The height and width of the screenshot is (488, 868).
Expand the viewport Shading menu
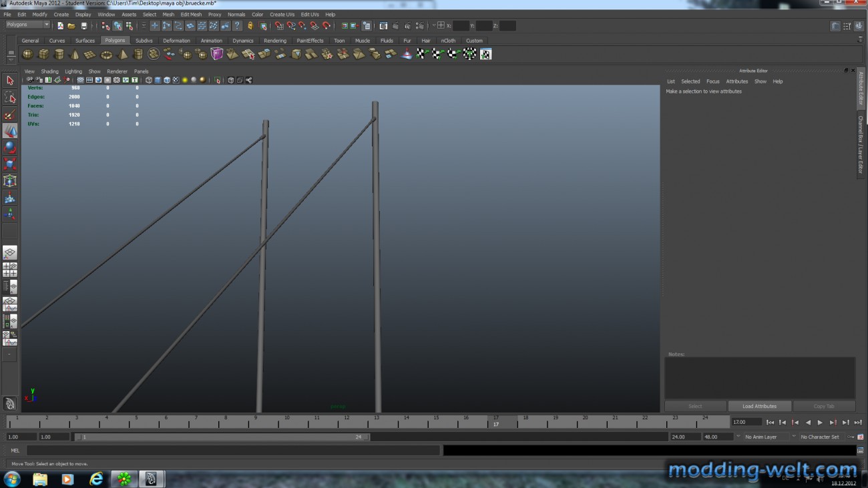pos(50,71)
